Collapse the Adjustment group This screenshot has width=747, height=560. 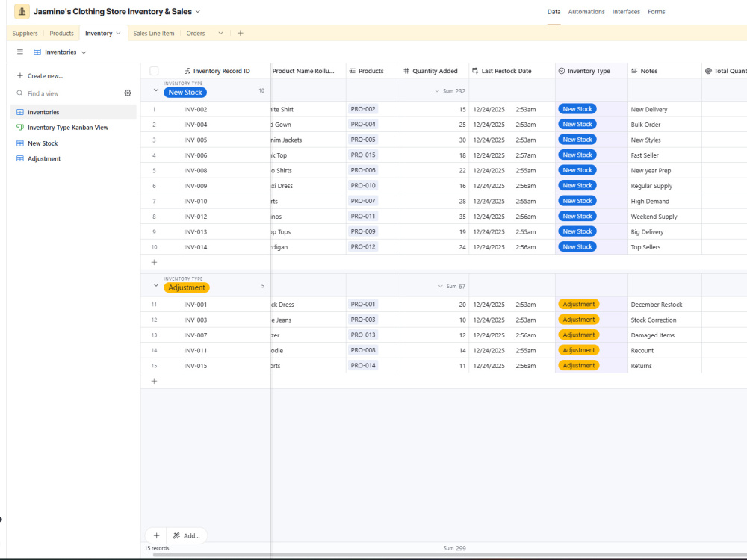(x=156, y=286)
